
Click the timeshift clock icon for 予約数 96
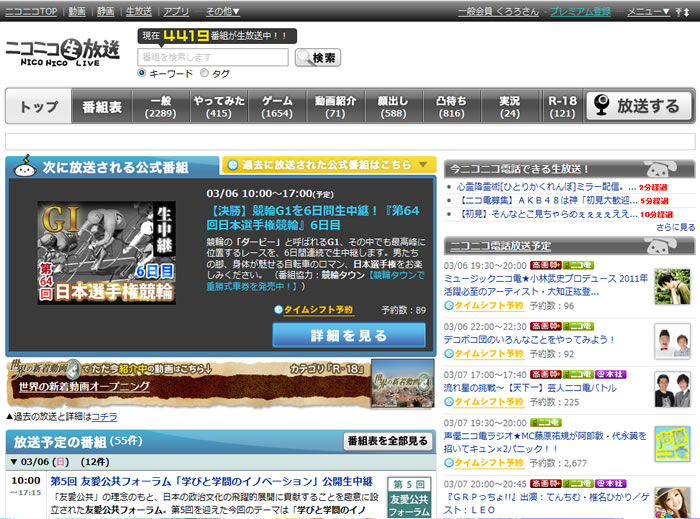tap(449, 306)
